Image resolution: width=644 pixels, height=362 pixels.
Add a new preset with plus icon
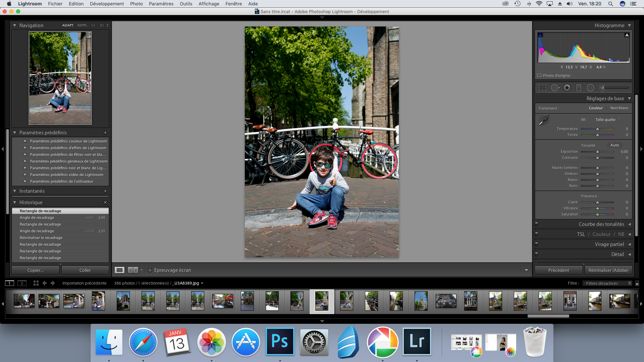coord(105,133)
